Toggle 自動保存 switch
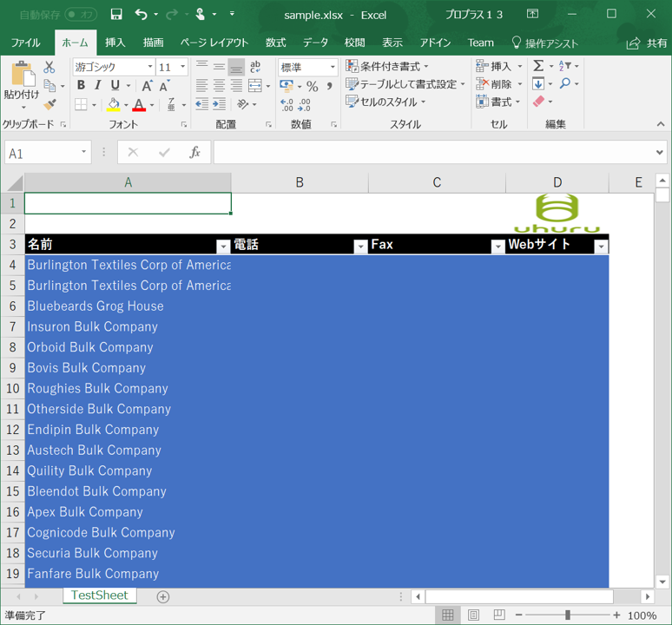The image size is (672, 625). [x=81, y=15]
